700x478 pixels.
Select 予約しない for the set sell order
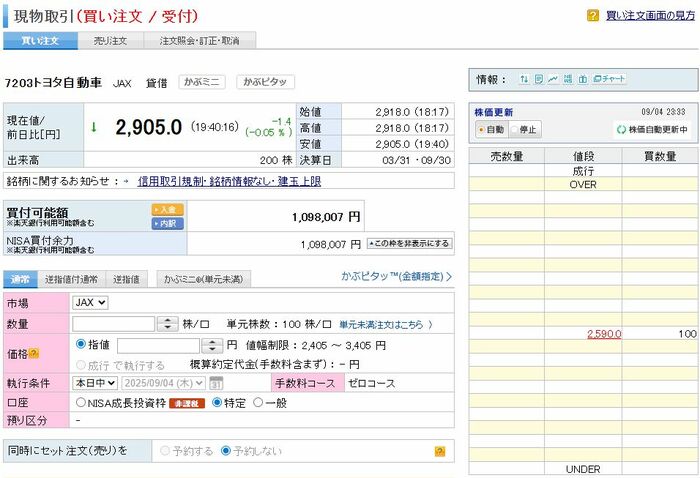pos(226,451)
